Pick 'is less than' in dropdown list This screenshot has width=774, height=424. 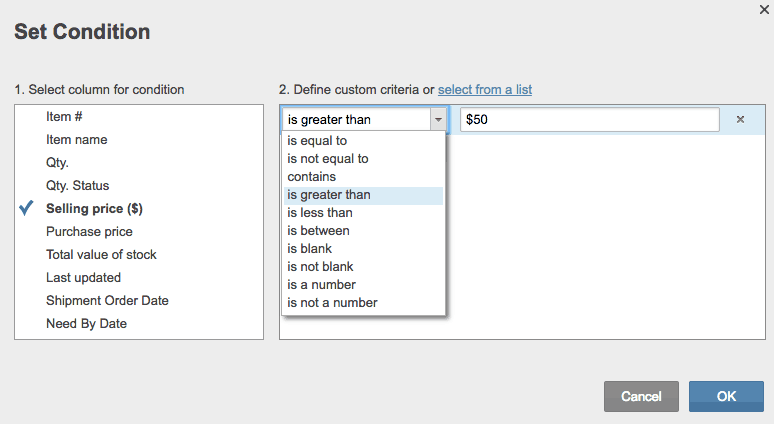(320, 213)
